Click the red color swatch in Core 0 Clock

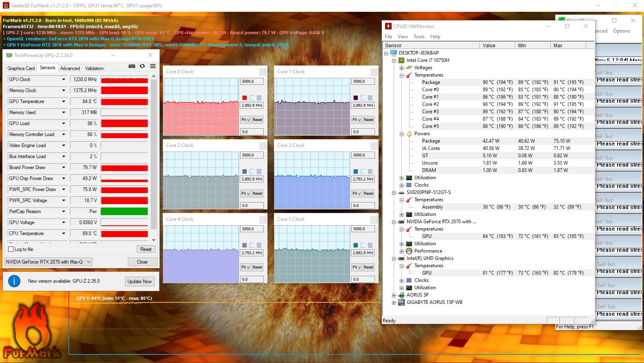coord(244,98)
